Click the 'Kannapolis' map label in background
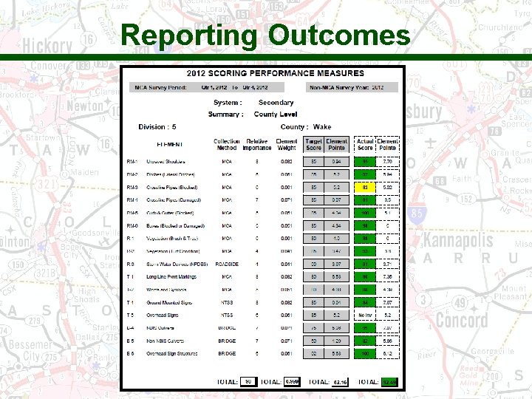The width and height of the screenshot is (532, 399). [457, 240]
